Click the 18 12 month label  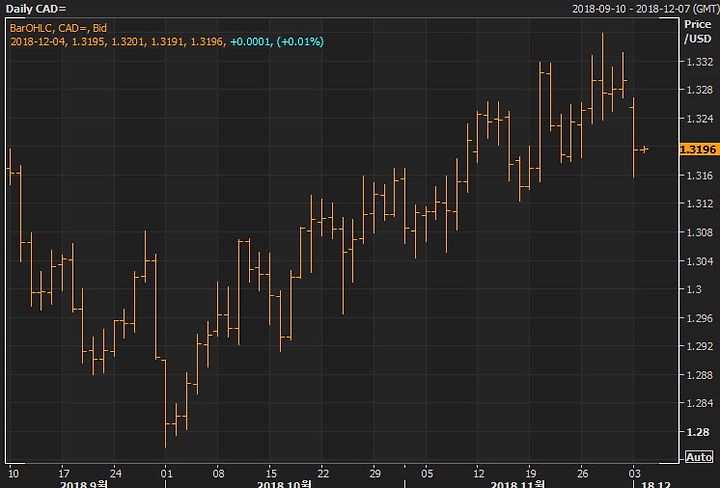[656, 484]
